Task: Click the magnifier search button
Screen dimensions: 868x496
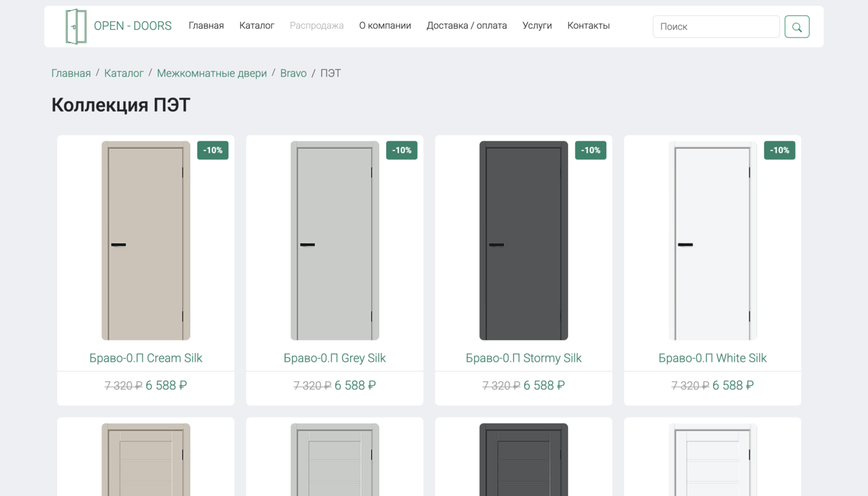Action: tap(797, 27)
